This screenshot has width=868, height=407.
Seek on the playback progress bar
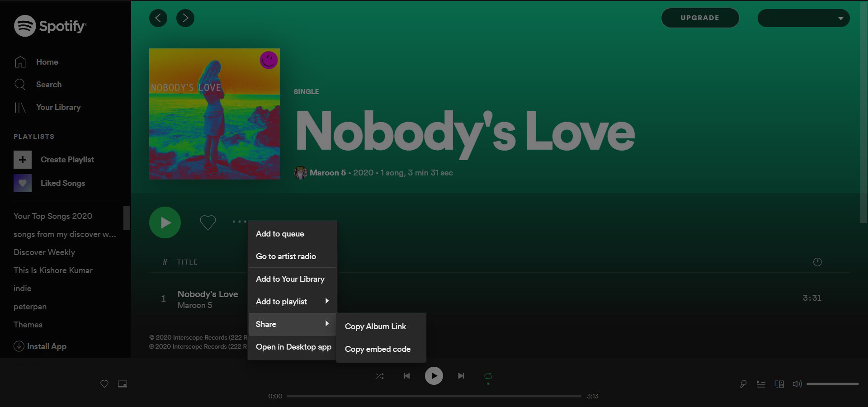[434, 396]
